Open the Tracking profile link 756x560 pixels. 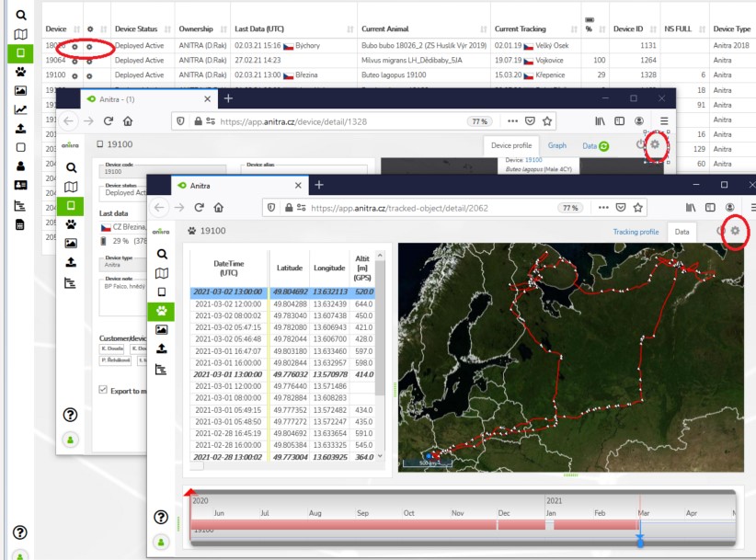636,232
